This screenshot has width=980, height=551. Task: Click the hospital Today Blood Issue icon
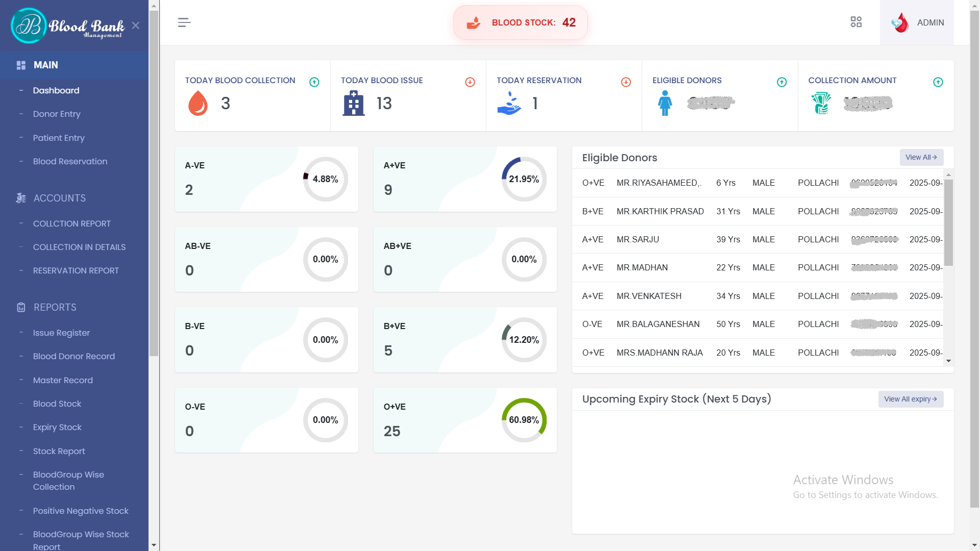click(x=353, y=103)
